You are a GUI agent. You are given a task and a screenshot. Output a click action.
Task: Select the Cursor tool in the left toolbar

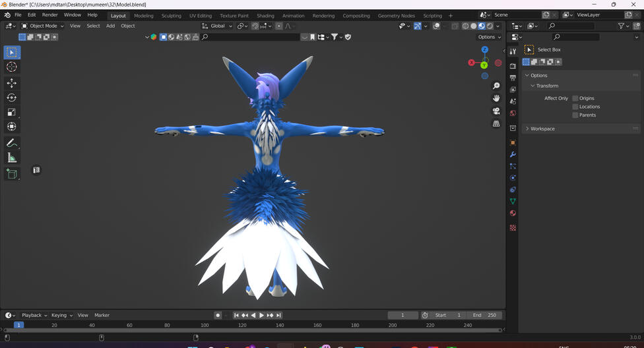tap(11, 67)
